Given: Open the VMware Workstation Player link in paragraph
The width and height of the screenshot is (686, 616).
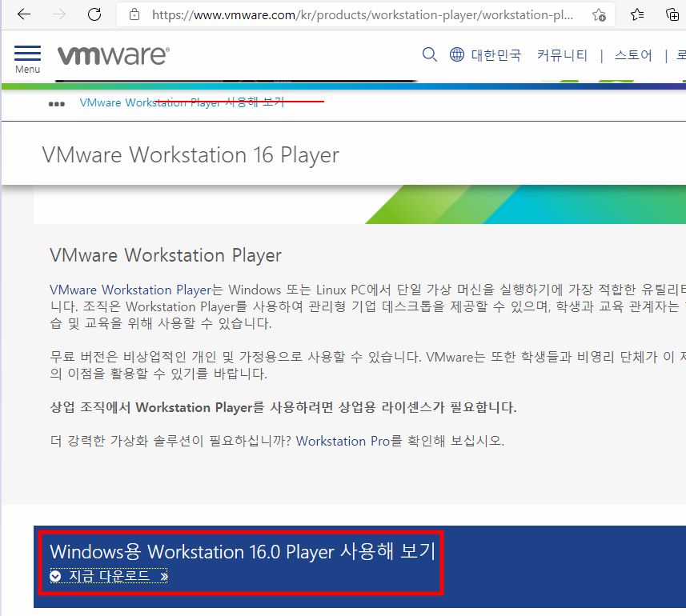Looking at the screenshot, I should pos(130,290).
